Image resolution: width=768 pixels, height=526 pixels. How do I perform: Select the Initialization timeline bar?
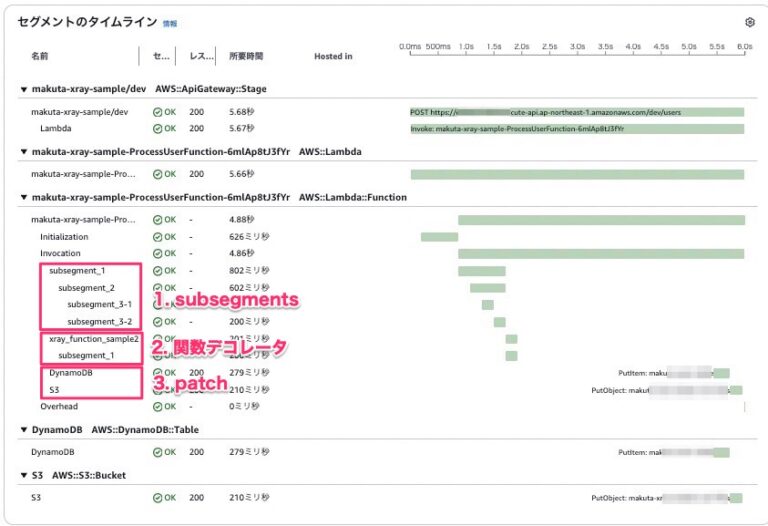click(x=439, y=237)
